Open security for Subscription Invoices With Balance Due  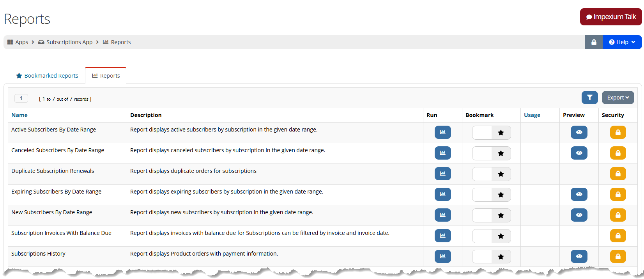(x=618, y=236)
